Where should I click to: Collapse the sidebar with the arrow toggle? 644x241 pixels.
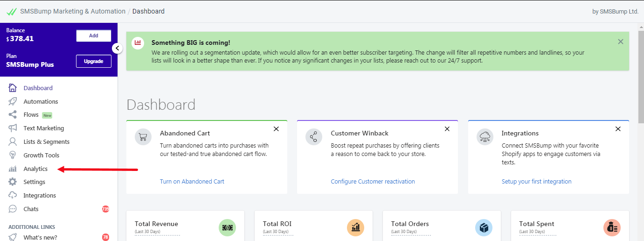coord(118,48)
